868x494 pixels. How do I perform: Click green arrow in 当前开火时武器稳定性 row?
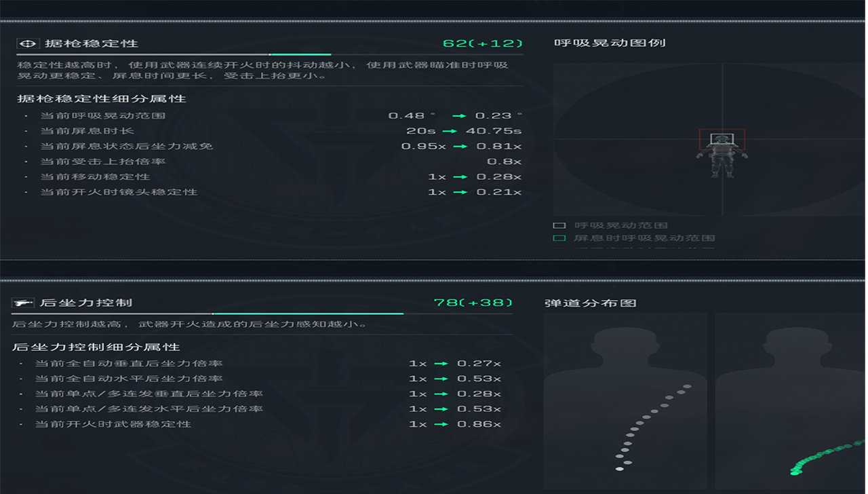coord(441,424)
